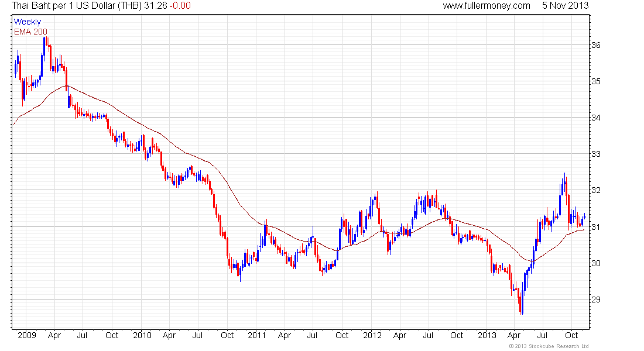
Task: Click the 2011 year label on time axis
Action: [x=256, y=335]
